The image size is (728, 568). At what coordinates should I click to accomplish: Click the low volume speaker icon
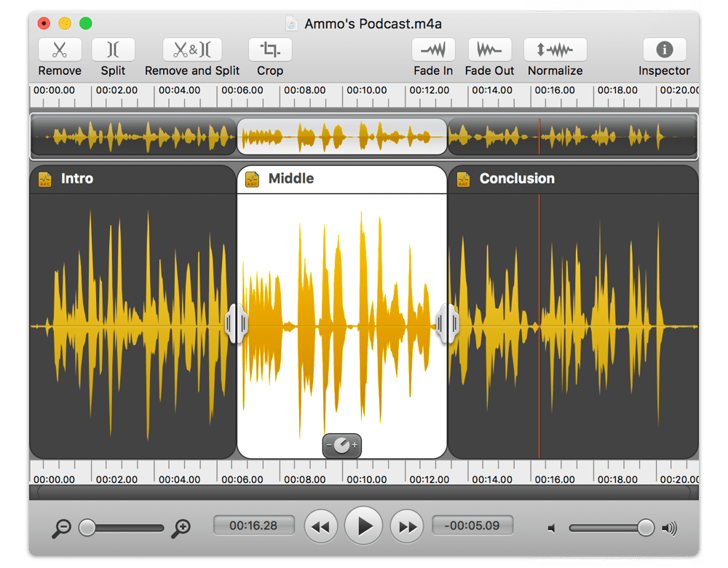point(552,529)
